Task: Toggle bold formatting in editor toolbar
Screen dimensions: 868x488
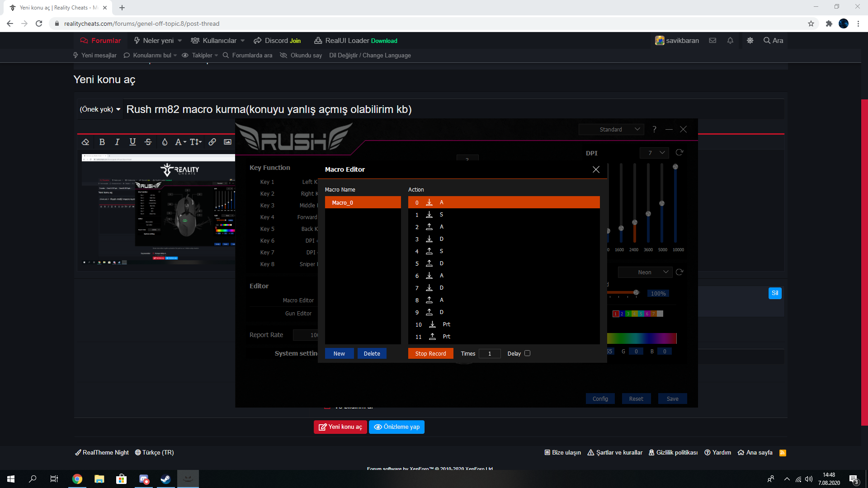Action: click(102, 142)
